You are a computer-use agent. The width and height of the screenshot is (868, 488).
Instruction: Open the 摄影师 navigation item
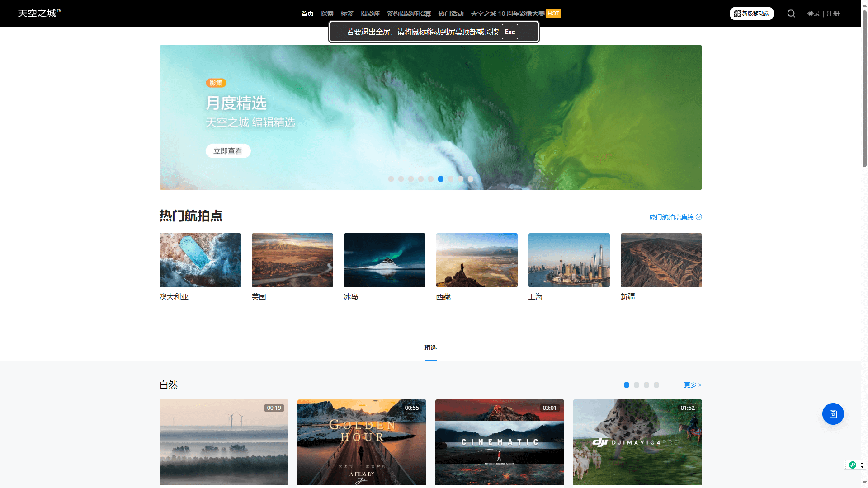(x=370, y=14)
